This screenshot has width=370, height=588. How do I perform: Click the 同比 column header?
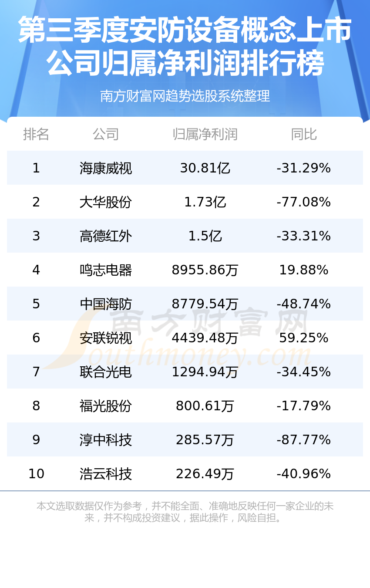304,134
